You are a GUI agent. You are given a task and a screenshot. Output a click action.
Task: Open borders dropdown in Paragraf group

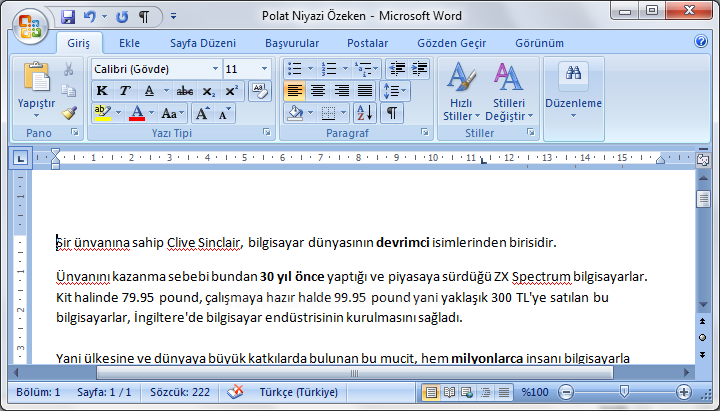[343, 113]
